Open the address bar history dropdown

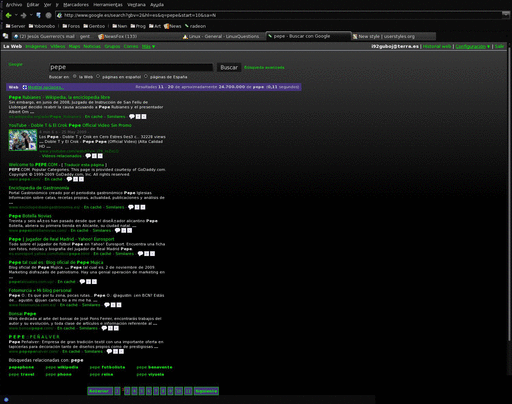pyautogui.click(x=506, y=15)
